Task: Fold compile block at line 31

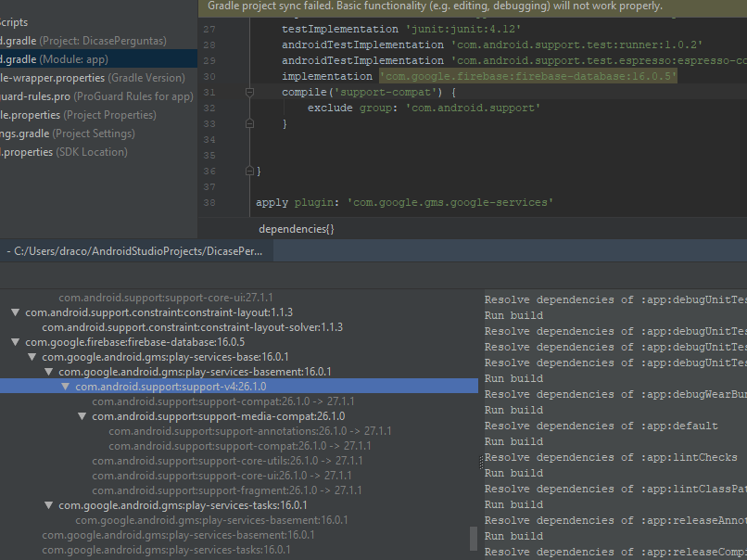Action: [x=249, y=92]
